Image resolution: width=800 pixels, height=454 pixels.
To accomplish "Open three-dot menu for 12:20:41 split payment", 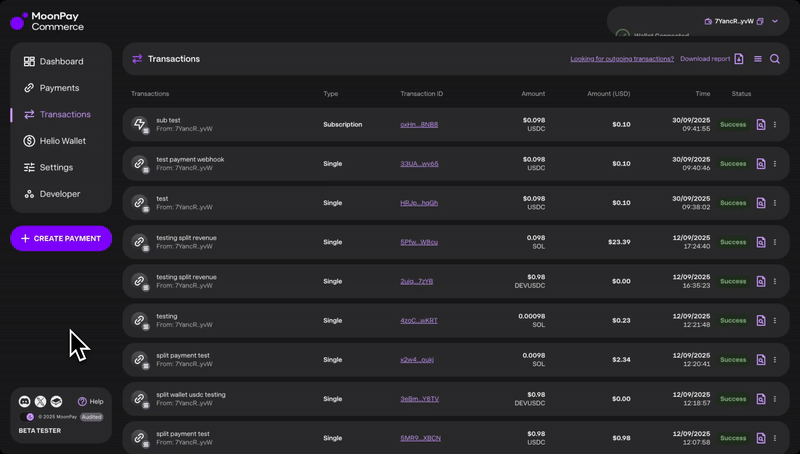I will coord(775,360).
